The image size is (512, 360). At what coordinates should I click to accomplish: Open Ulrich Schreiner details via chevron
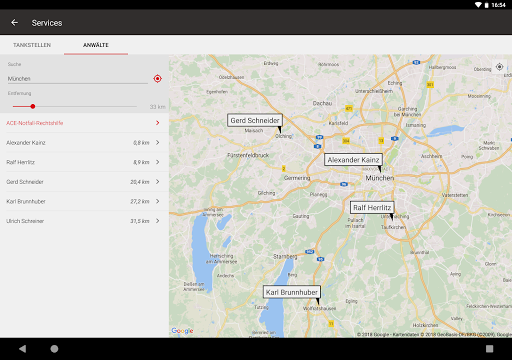[x=158, y=221]
